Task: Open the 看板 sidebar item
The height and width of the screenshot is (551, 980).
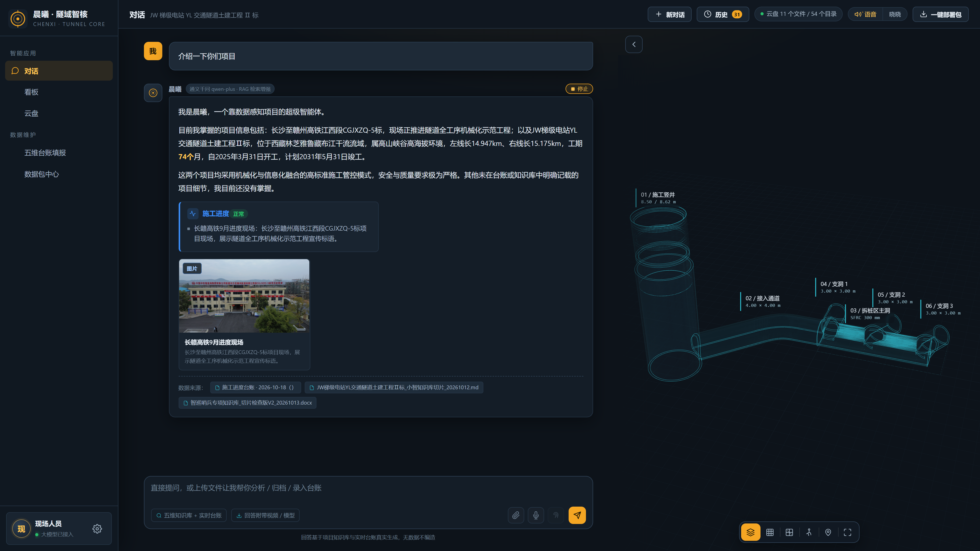Action: pos(59,92)
